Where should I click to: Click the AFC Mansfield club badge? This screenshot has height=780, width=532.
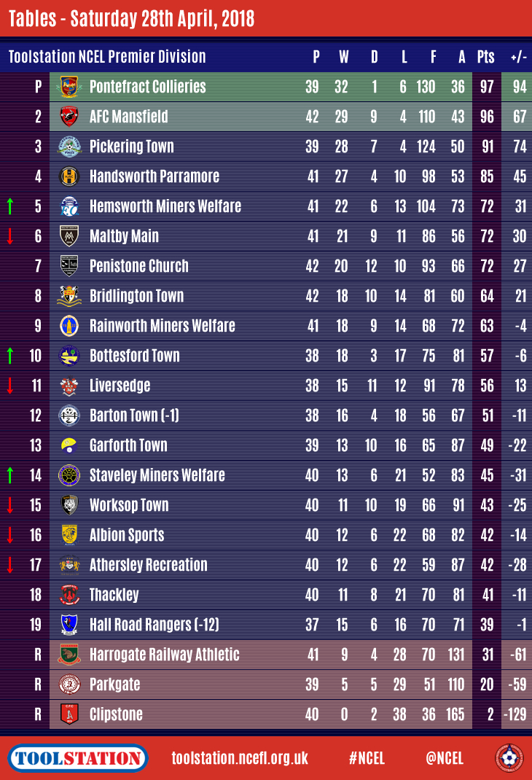coord(69,117)
